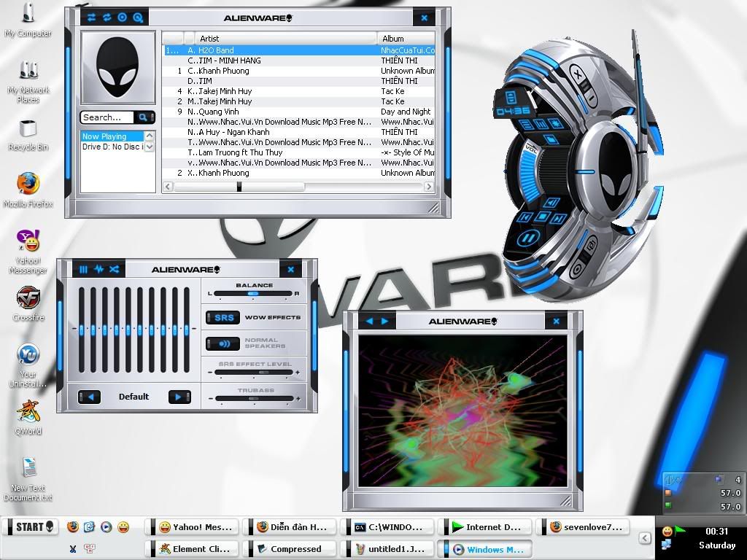
Task: Stop playback with the square stop button
Action: point(542,217)
